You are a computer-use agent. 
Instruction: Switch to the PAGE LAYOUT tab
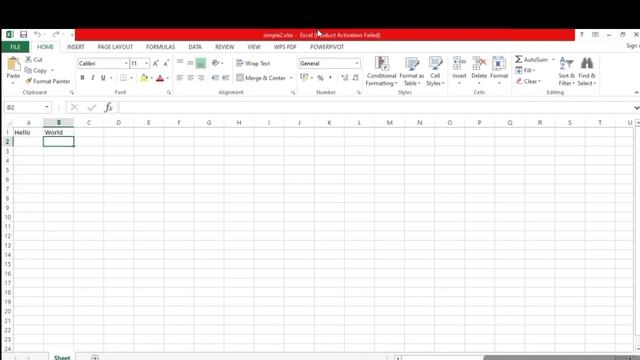tap(115, 47)
